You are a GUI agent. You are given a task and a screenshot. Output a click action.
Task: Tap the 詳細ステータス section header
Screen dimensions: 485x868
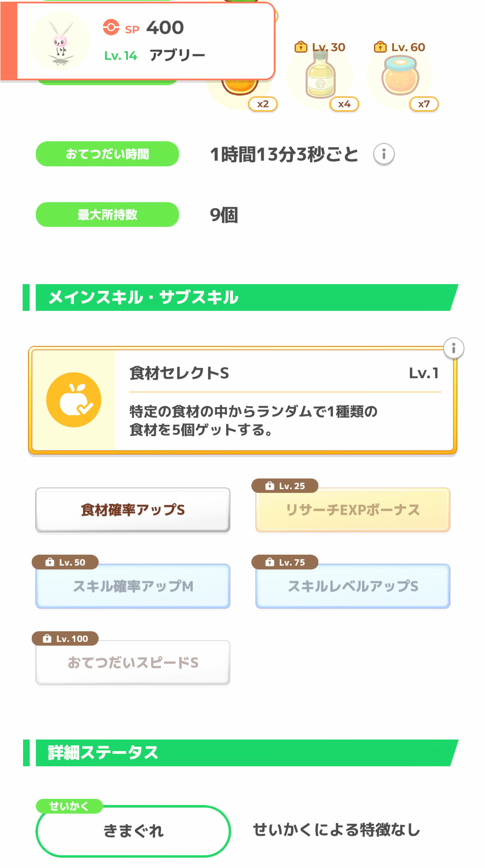[x=243, y=753]
